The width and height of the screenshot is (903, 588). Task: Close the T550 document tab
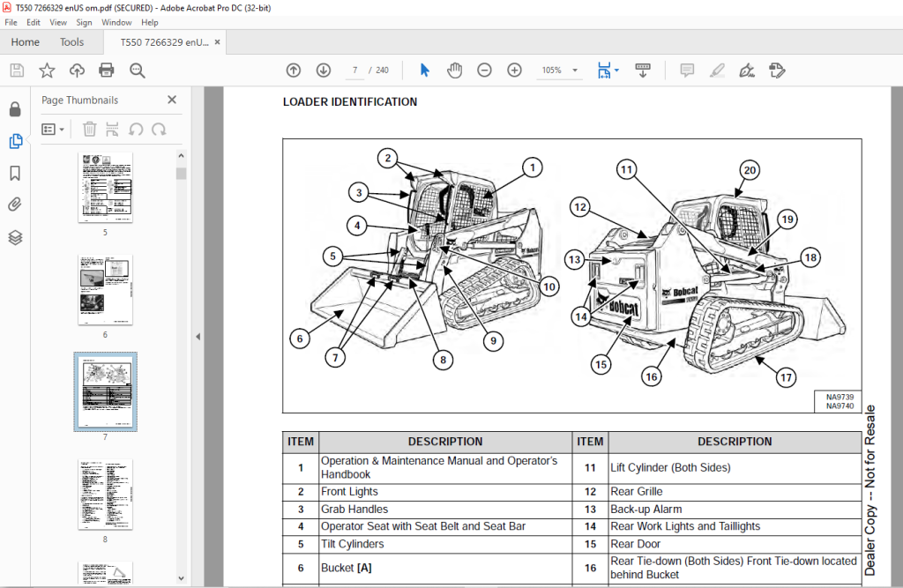[217, 42]
